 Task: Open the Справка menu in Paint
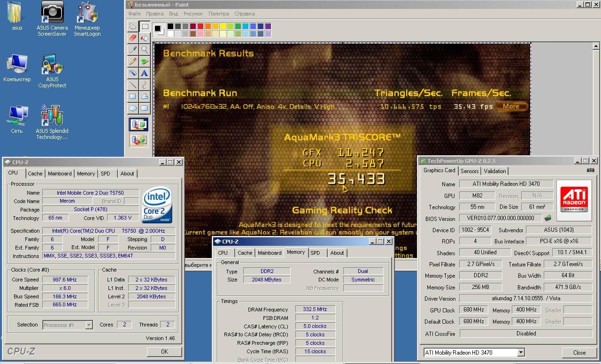point(245,14)
